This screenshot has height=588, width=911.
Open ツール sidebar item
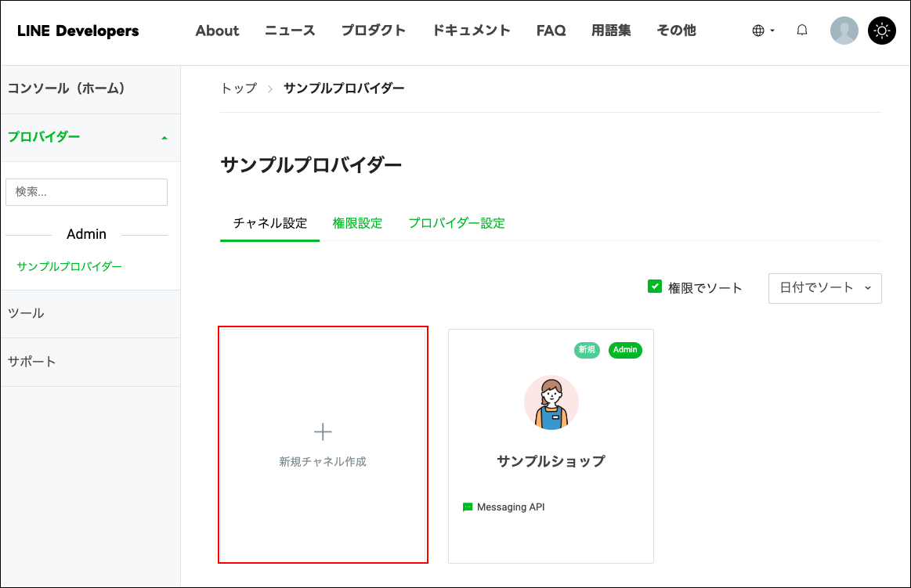point(90,313)
